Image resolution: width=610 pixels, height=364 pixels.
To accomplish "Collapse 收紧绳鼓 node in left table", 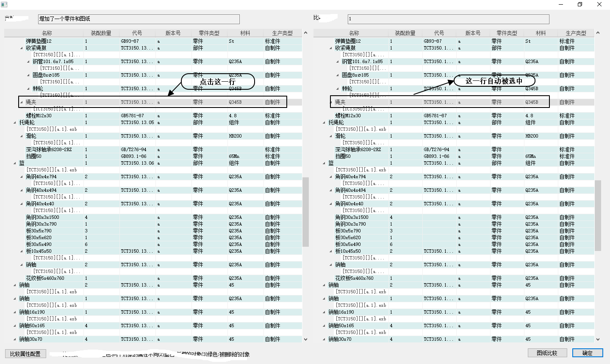I will tap(22, 48).
